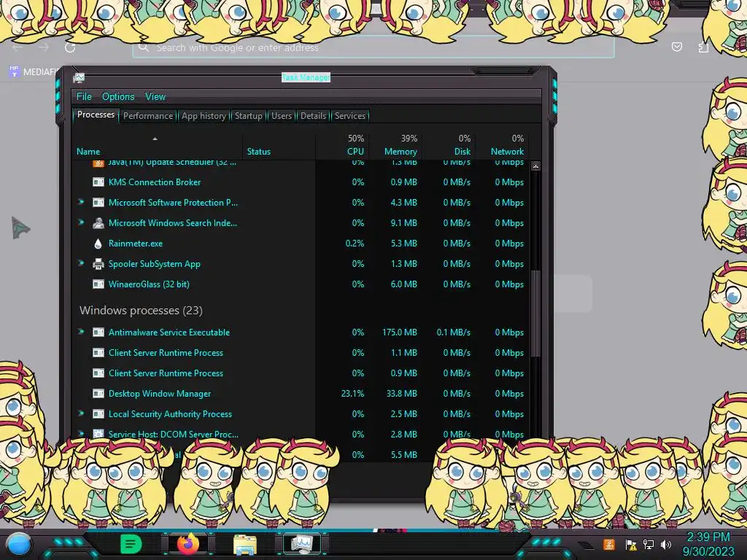Click the Spooler SubSystem printer icon
Screen dimensions: 747x560
pyautogui.click(x=98, y=264)
